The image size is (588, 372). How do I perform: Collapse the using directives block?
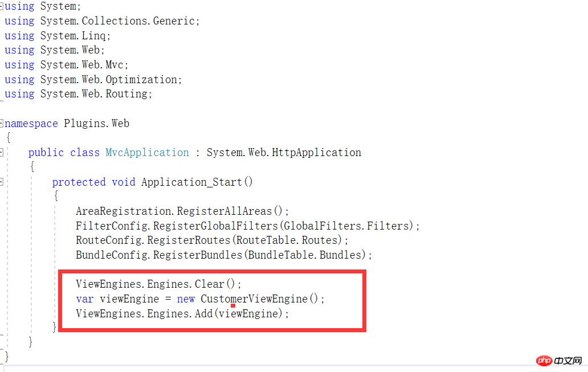pyautogui.click(x=1, y=6)
